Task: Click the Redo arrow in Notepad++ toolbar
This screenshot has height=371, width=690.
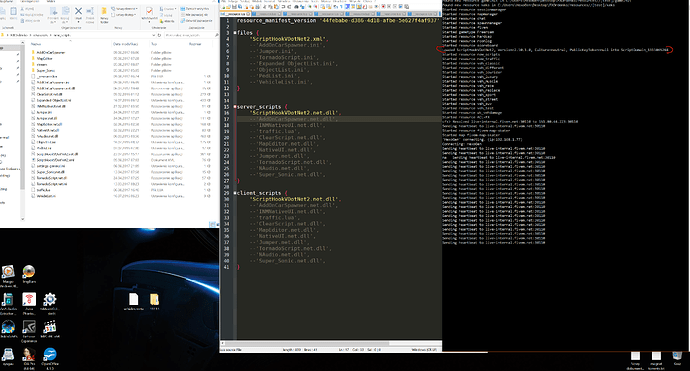Action: (289, 7)
